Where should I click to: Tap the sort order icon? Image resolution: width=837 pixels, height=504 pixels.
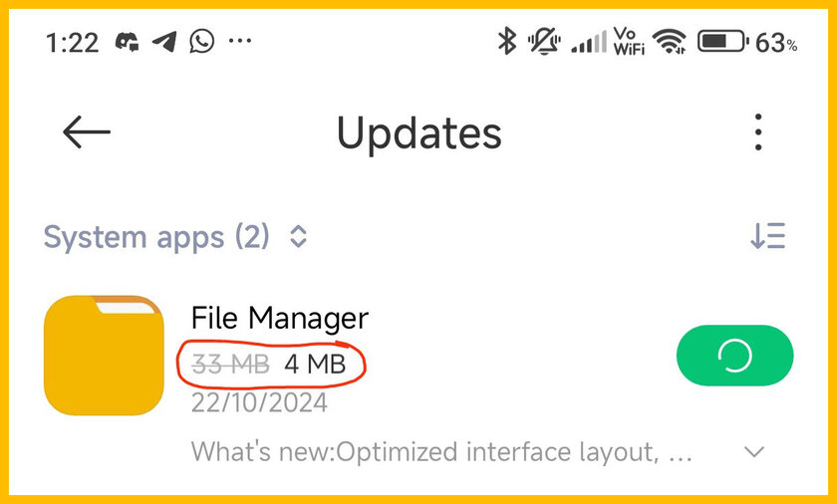pos(767,236)
